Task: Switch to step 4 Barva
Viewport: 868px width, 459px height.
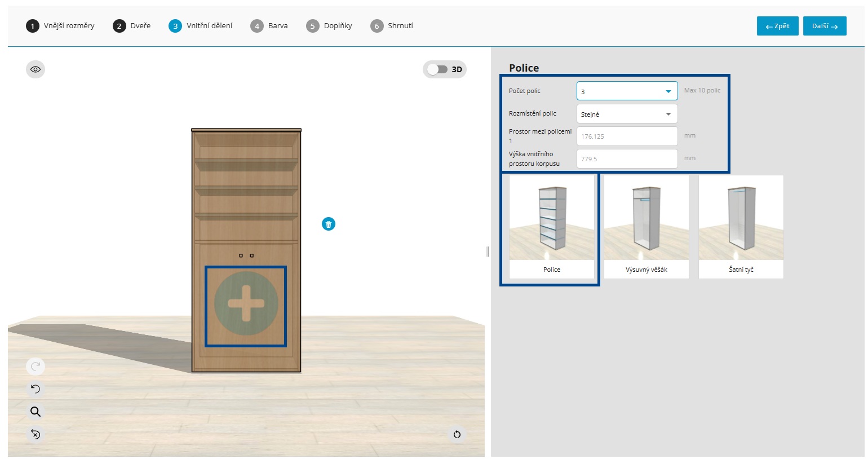Action: [x=269, y=26]
